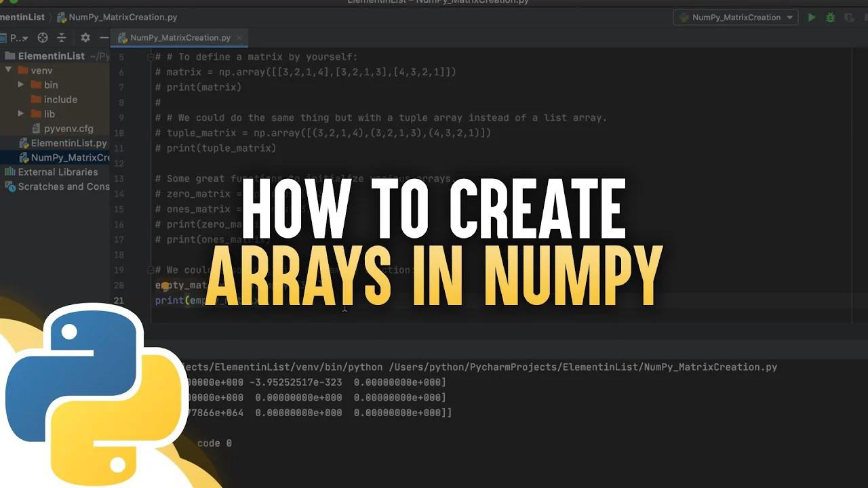Open the Project panel settings gear
The image size is (868, 488).
[85, 38]
